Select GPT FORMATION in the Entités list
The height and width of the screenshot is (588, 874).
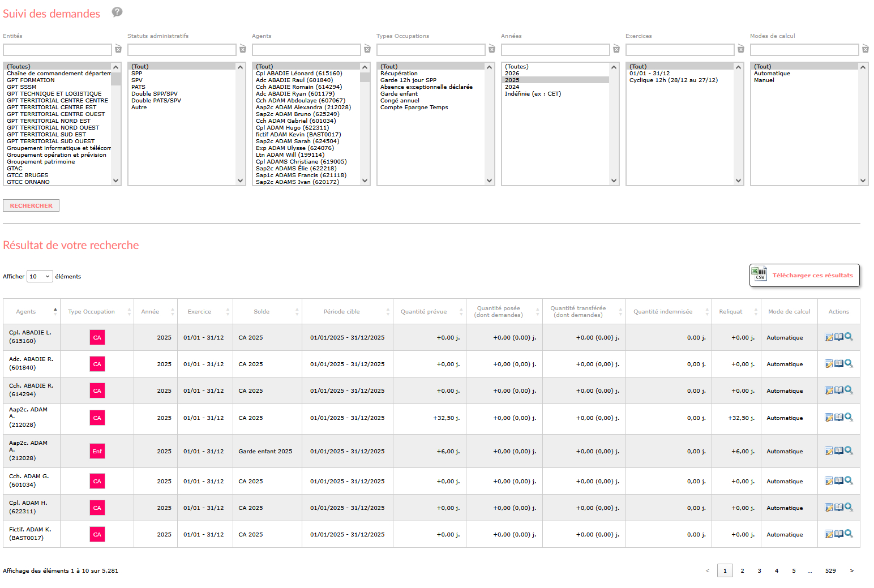pyautogui.click(x=58, y=80)
